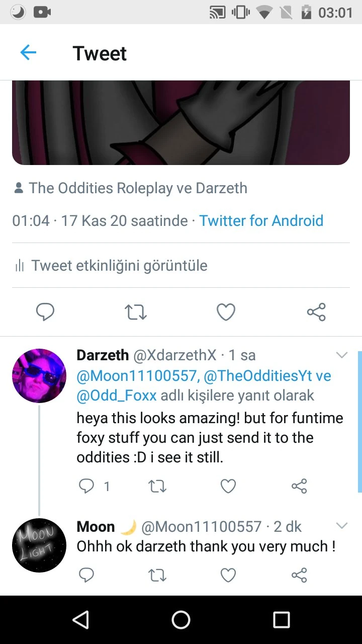
Task: Open the Twitter for Android link
Action: [261, 220]
